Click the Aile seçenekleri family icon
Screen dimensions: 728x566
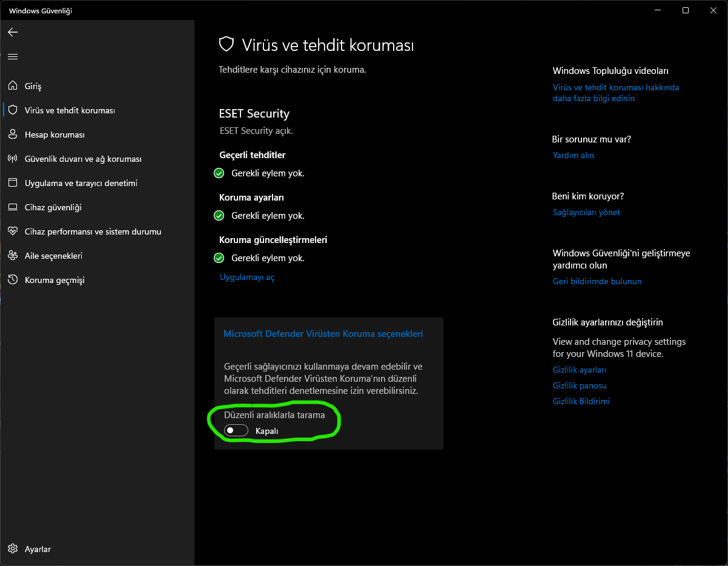pyautogui.click(x=13, y=256)
